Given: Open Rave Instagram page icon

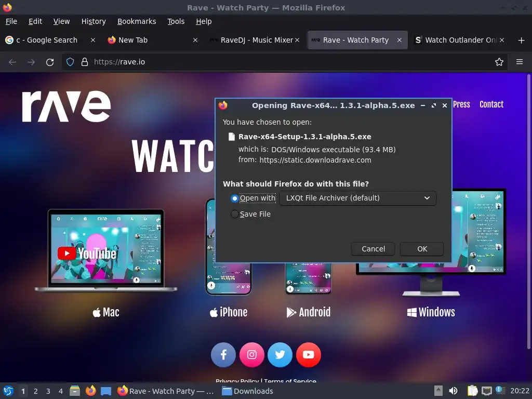Looking at the screenshot, I should coord(252,354).
